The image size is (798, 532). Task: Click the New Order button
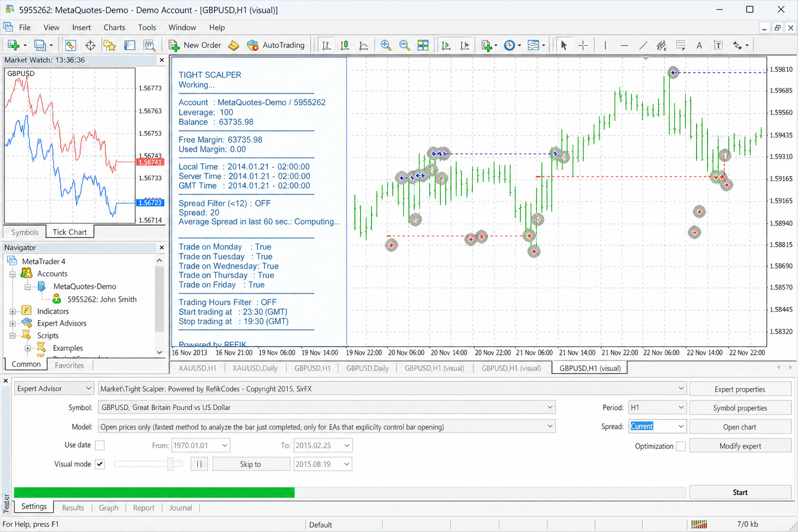(x=195, y=45)
